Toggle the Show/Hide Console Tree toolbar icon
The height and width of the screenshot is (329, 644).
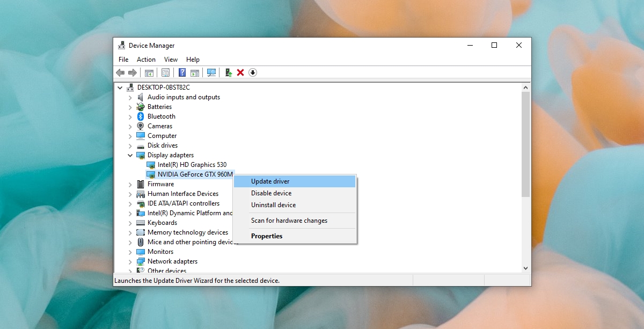[x=149, y=72]
